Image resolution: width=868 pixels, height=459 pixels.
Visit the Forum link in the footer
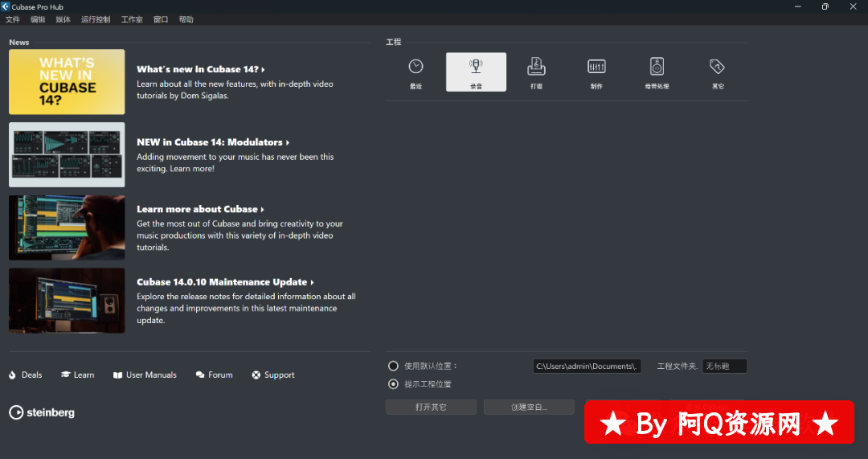pos(215,375)
